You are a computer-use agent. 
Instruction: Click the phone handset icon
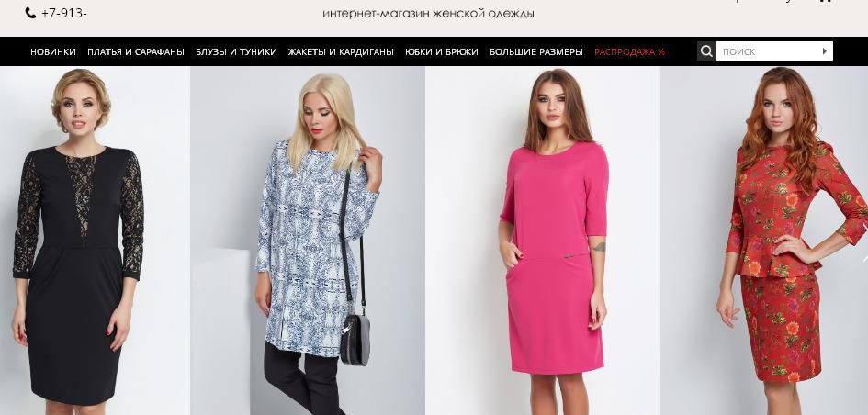pyautogui.click(x=30, y=13)
